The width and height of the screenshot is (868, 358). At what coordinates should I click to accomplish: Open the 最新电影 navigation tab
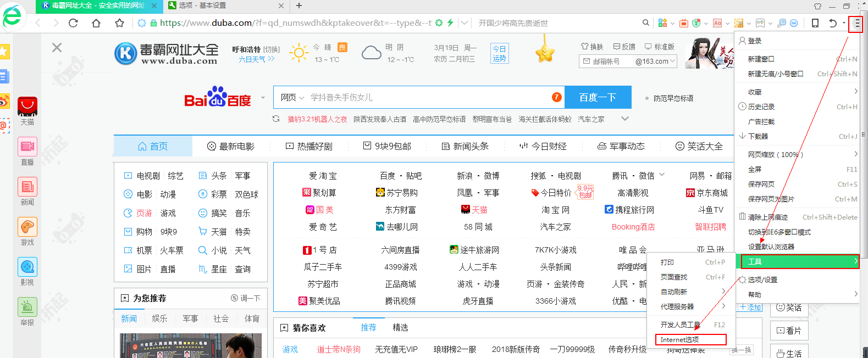pyautogui.click(x=231, y=147)
